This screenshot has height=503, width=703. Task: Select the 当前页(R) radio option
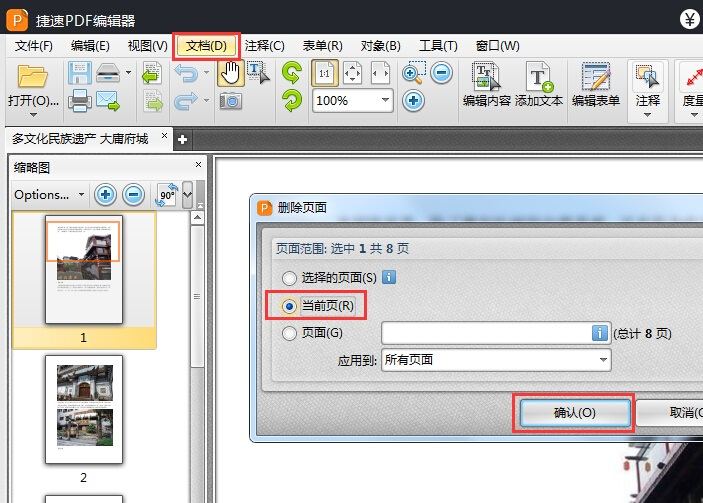pyautogui.click(x=289, y=306)
